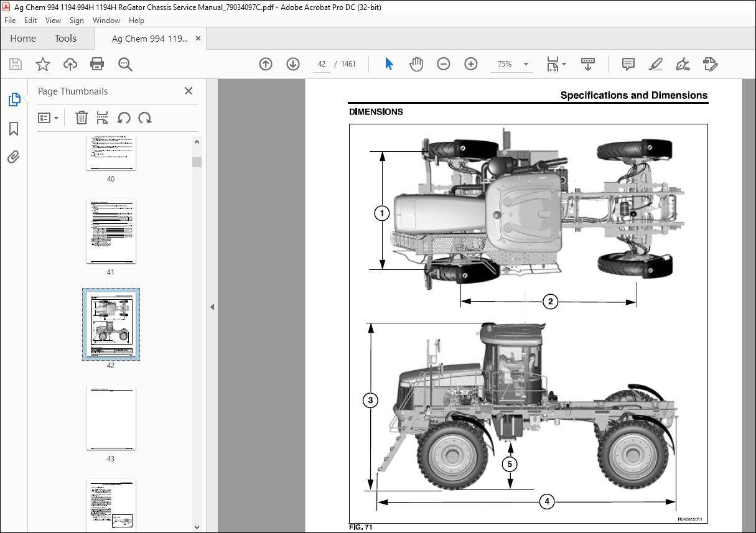The height and width of the screenshot is (533, 756).
Task: Choose the Selection arrow tool
Action: click(389, 64)
